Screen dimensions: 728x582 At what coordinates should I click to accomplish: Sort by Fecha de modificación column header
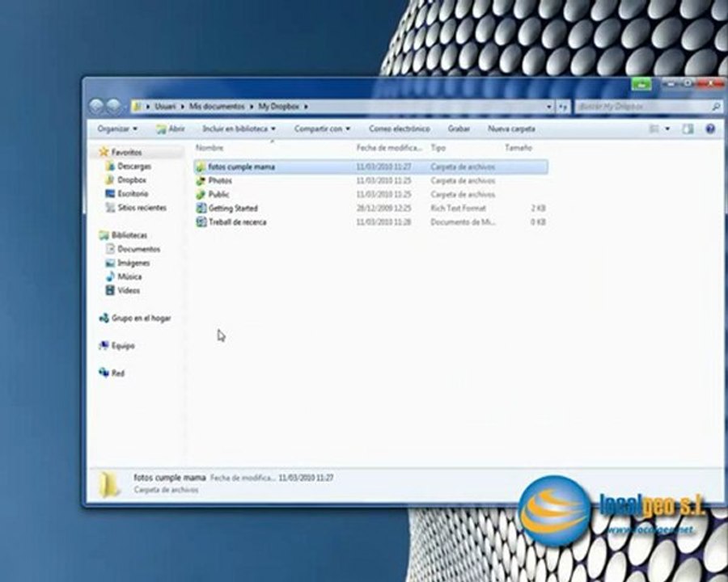pos(389,148)
